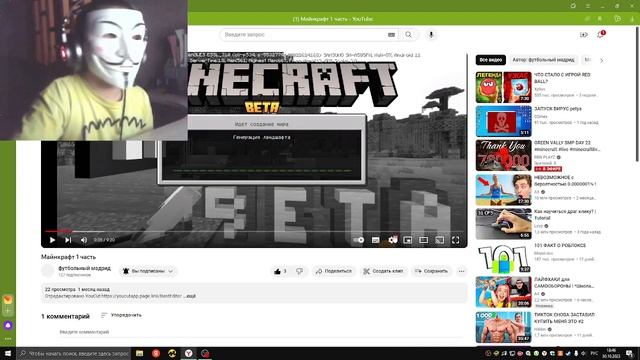This screenshot has width=640, height=360.
Task: Expand 'Вы подписаны' subscription dropdown
Action: (x=148, y=271)
